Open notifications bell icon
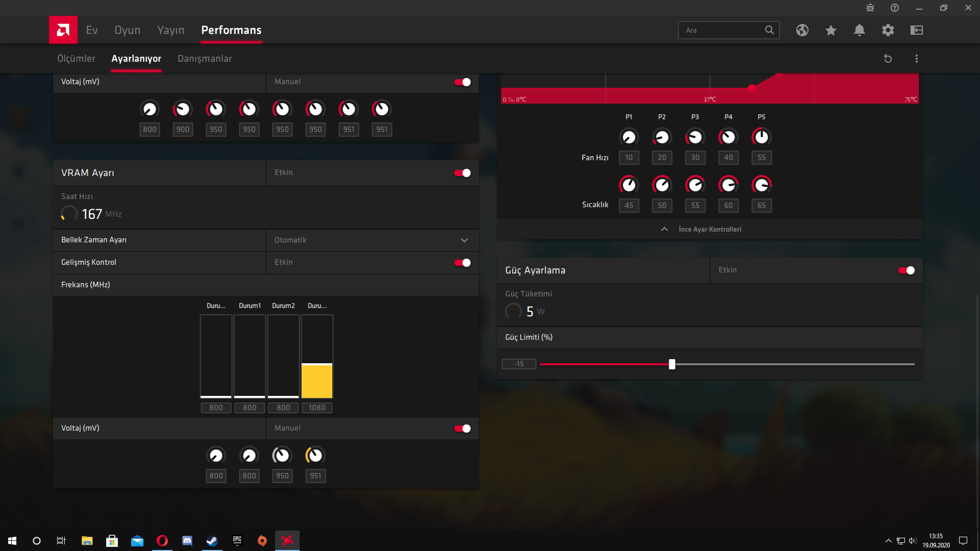 860,30
